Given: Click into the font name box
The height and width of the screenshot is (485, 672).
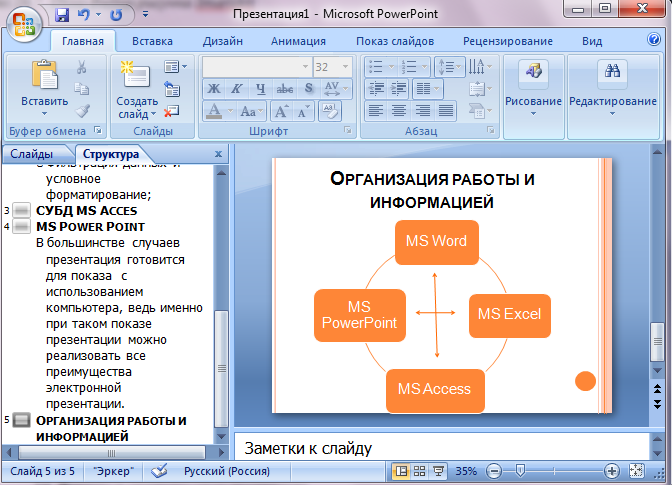Looking at the screenshot, I should (256, 67).
